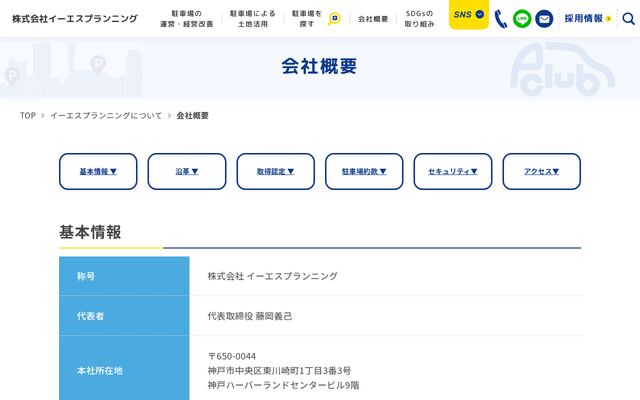
Task: Select the 代表取締役 藤岡義己 cell text
Action: coord(250,316)
